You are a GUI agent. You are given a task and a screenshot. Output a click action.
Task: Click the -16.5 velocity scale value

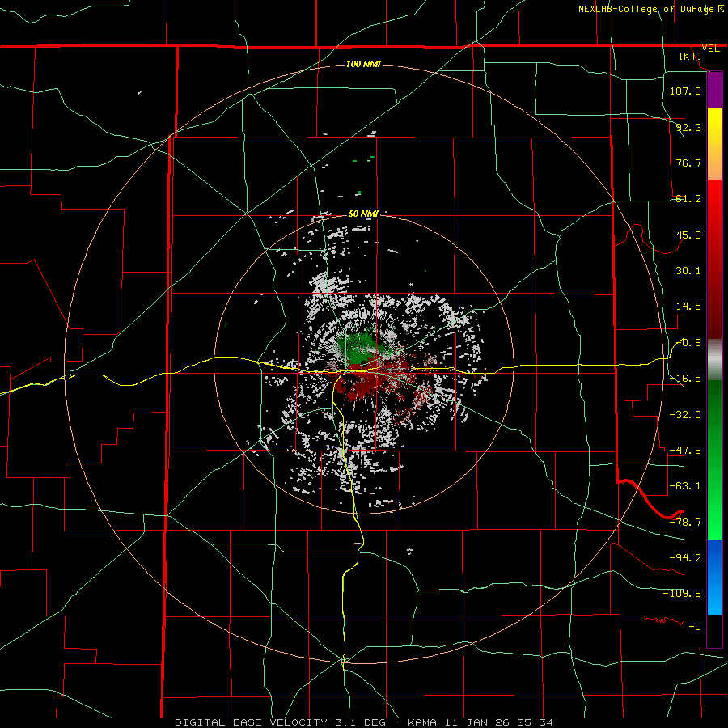685,379
